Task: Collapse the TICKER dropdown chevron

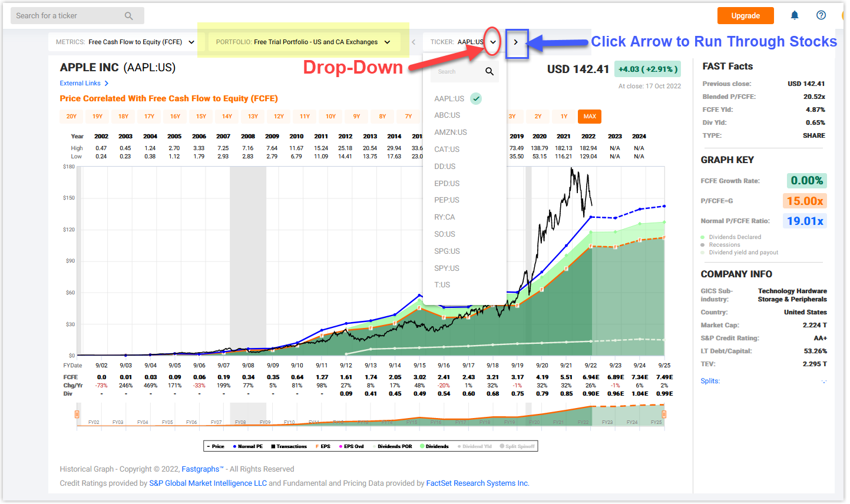Action: click(493, 42)
